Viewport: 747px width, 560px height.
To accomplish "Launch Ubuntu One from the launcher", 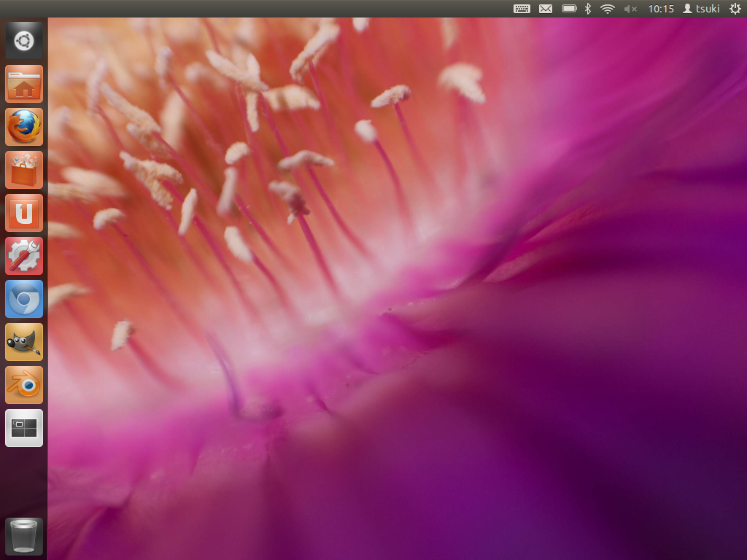I will click(24, 213).
